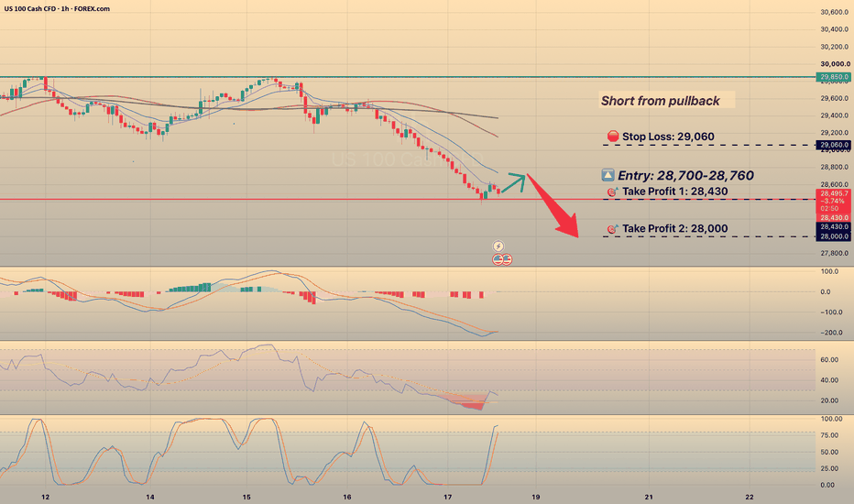Click the green 29,850.0 price tag
Screen dimensions: 854x504
(x=833, y=77)
